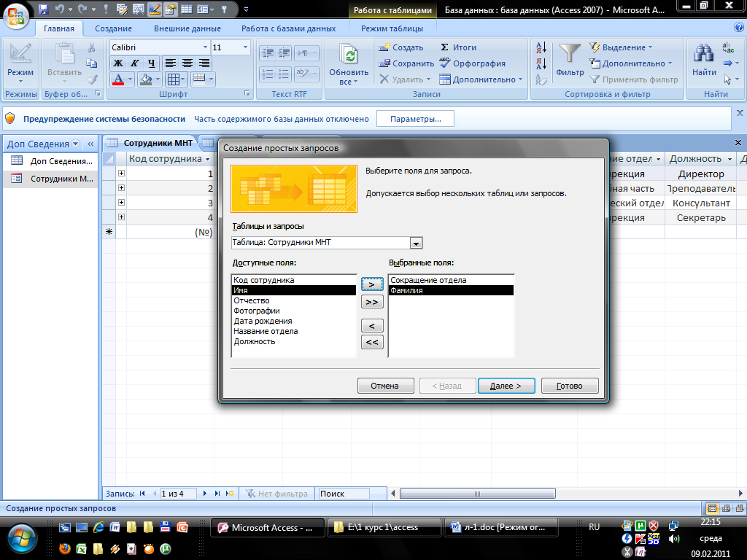Viewport: 747px width, 560px height.
Task: Add all fields with >> button
Action: (371, 302)
